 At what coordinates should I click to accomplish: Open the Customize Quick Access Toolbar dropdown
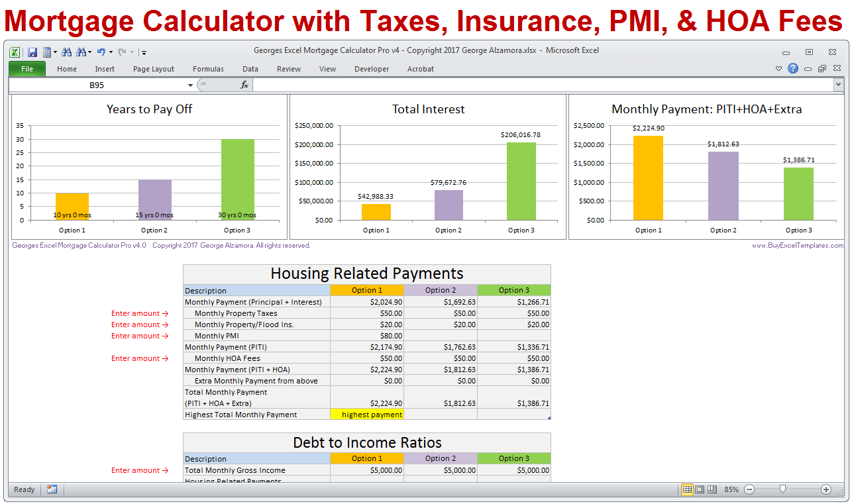click(x=143, y=53)
